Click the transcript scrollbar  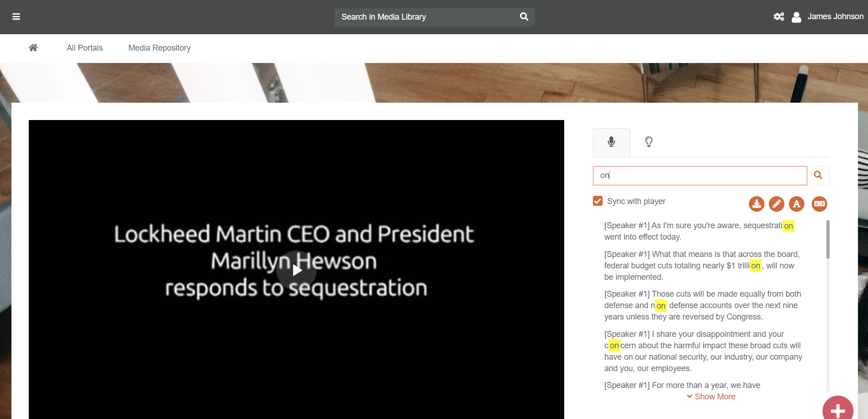[828, 240]
